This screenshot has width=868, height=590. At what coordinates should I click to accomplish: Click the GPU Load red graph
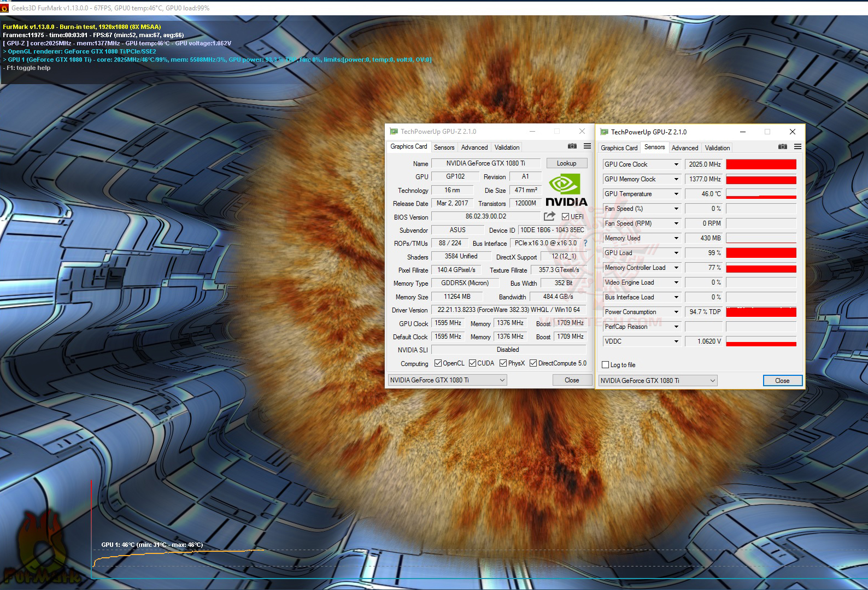pos(761,253)
